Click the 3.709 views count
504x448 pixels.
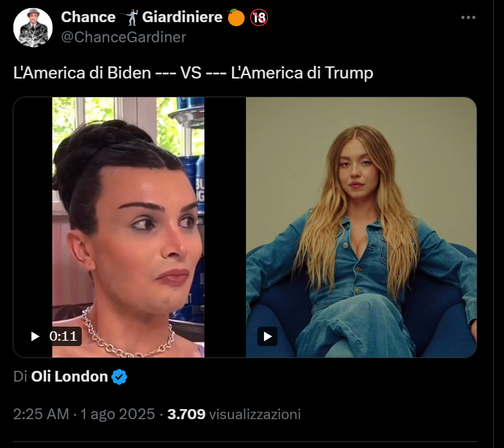pos(186,414)
